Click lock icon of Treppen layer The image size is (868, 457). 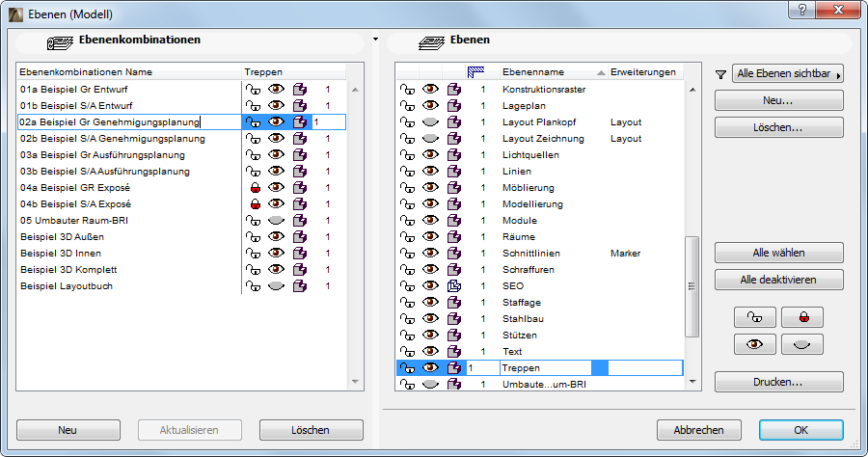(x=407, y=368)
